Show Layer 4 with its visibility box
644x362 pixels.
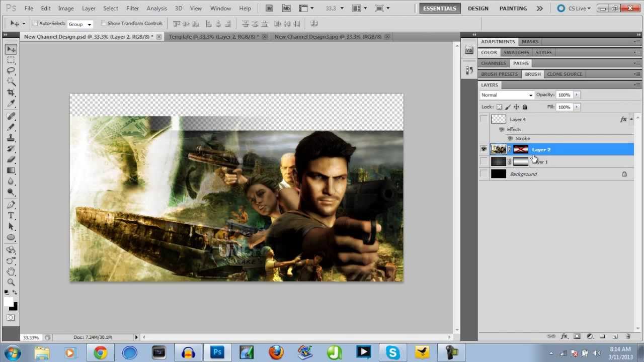[x=484, y=119]
